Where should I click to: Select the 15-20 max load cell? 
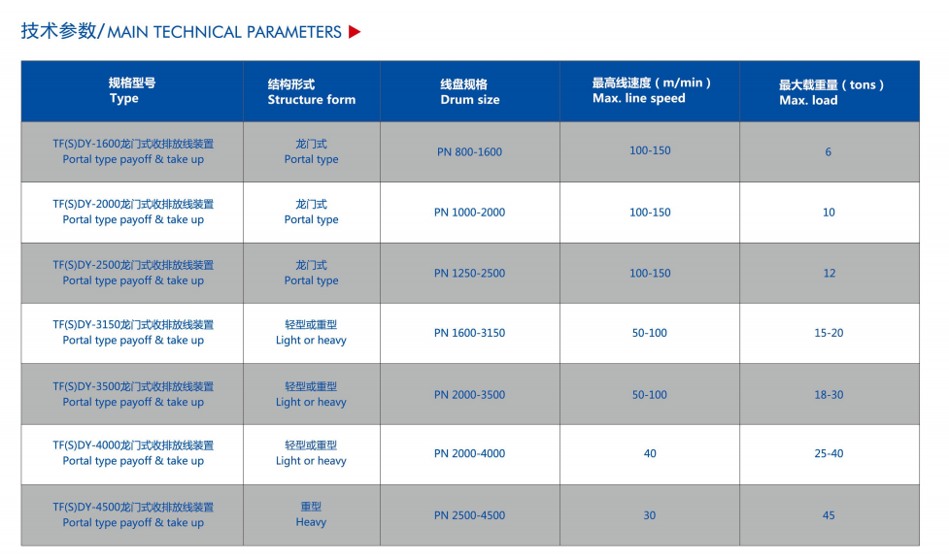click(830, 333)
